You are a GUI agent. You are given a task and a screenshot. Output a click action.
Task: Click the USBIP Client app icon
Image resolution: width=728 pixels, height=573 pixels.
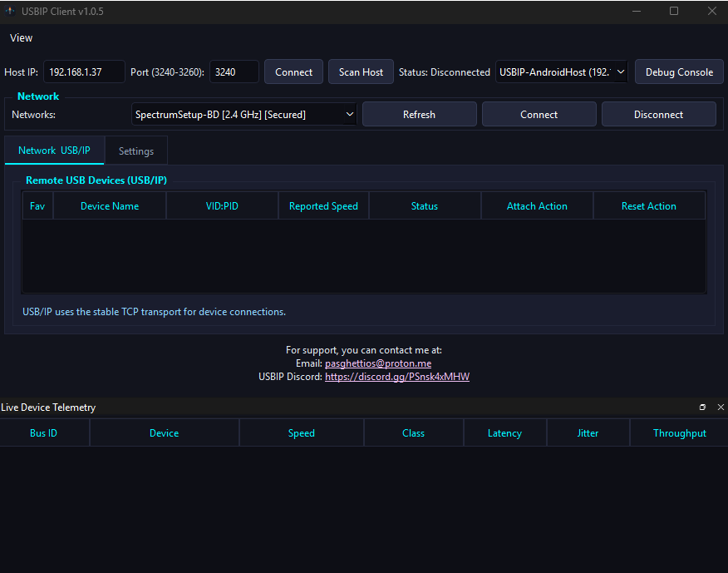pyautogui.click(x=10, y=11)
